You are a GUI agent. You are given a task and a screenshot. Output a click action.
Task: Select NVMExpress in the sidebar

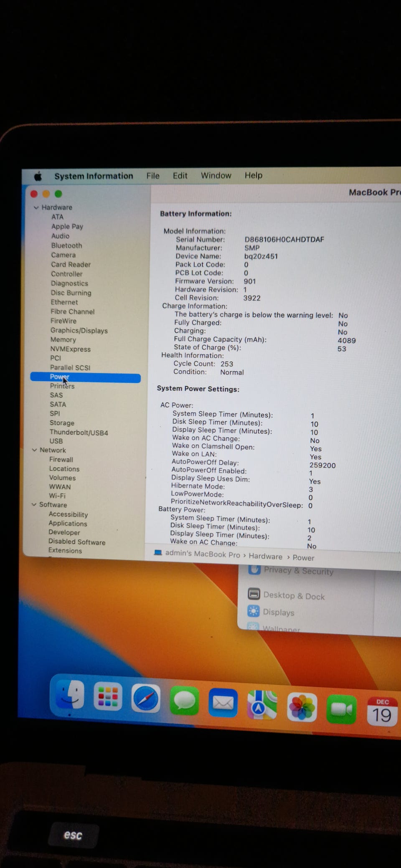pos(71,349)
